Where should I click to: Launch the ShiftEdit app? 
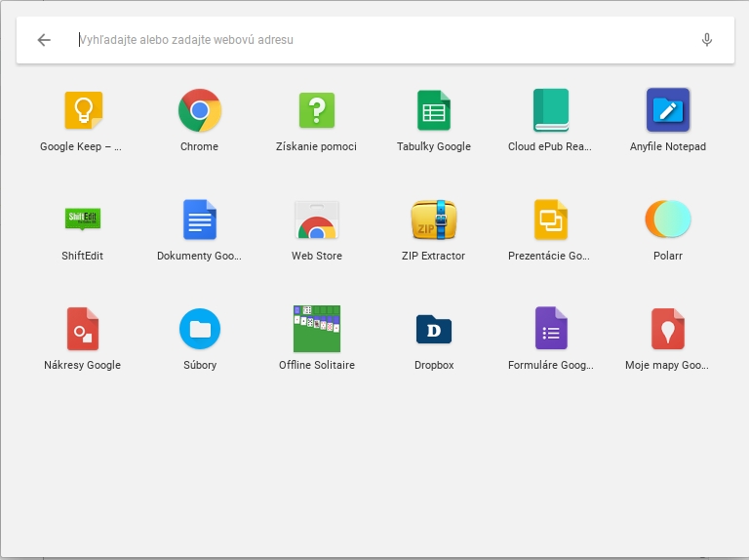[x=83, y=220]
